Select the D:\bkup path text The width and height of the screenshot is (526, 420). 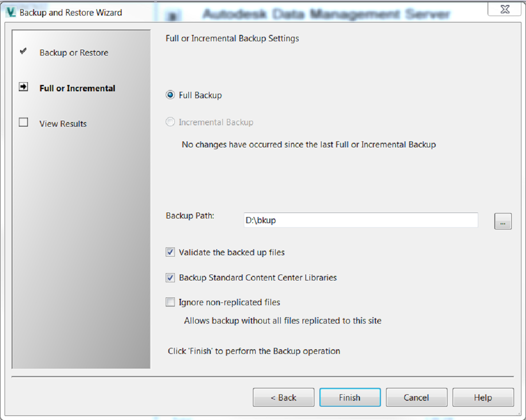coord(260,220)
